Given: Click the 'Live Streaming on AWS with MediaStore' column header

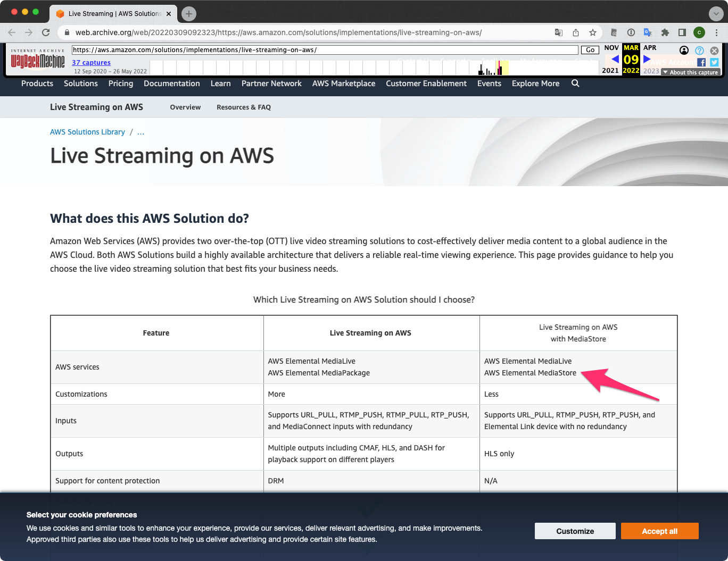Looking at the screenshot, I should click(x=578, y=333).
